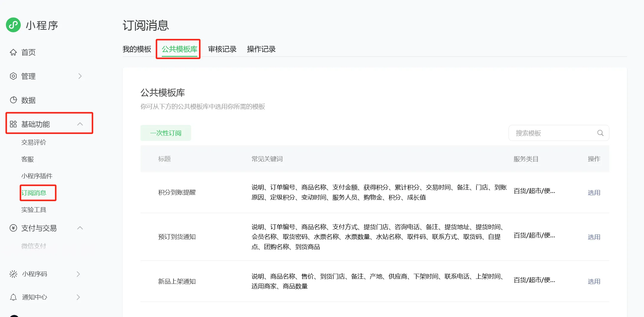Focus the 搜索模板 search field
The image size is (644, 317).
(559, 133)
